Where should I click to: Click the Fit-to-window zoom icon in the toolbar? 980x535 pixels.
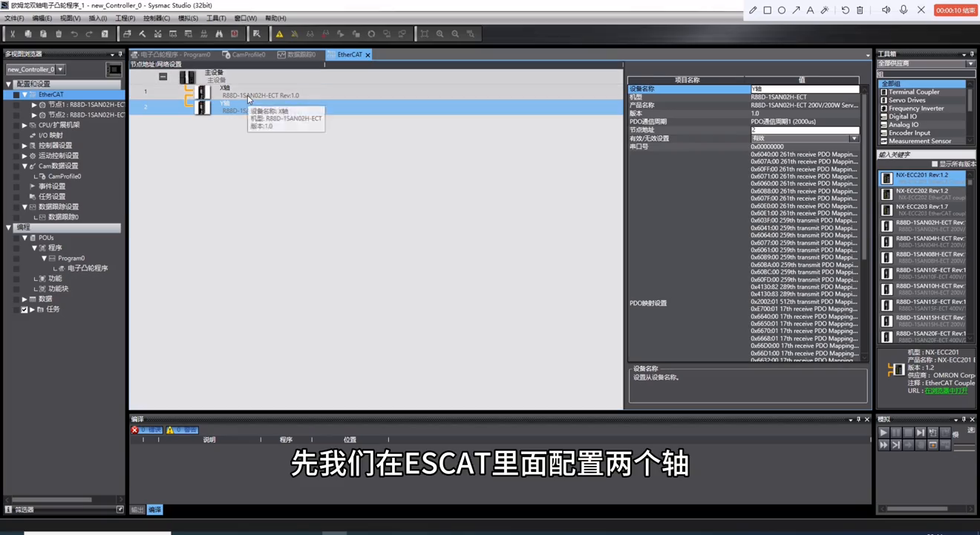click(425, 34)
